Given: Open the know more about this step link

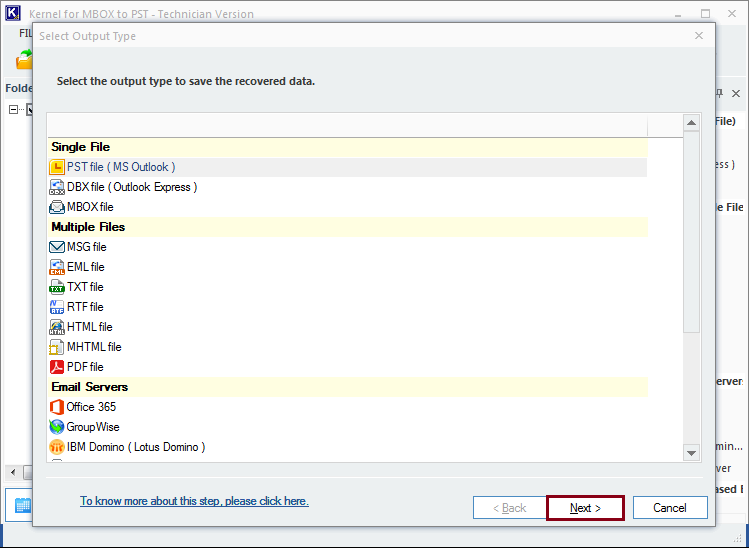Looking at the screenshot, I should point(194,501).
